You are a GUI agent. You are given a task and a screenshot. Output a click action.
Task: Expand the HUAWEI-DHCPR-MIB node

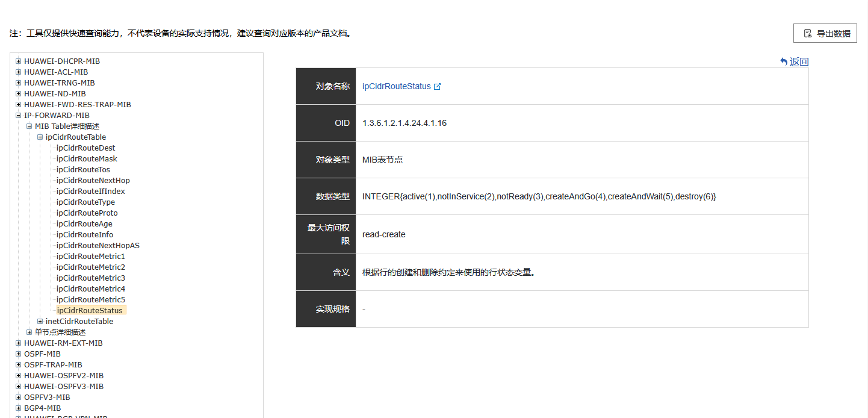(18, 61)
